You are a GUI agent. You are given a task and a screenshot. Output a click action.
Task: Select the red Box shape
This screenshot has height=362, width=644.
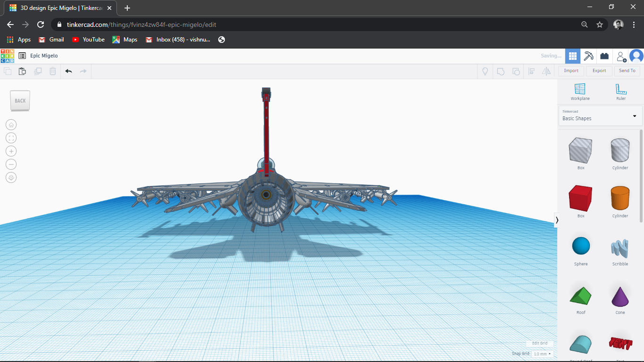click(580, 198)
